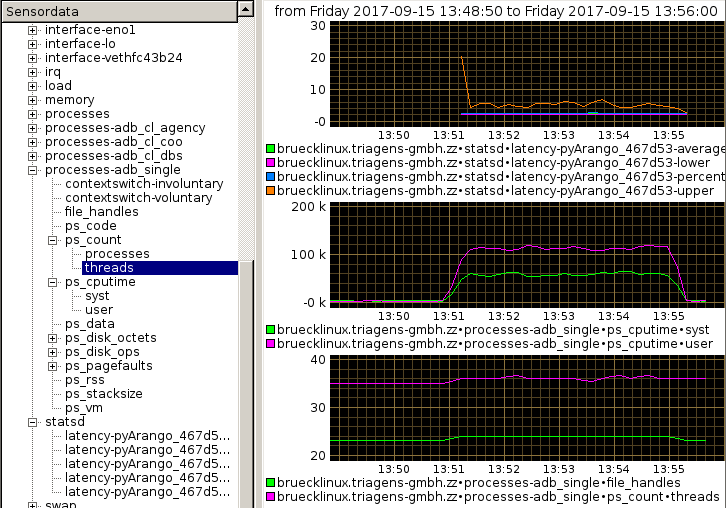The image size is (726, 508).
Task: Select contextswitch-involuntary sensor
Action: [x=144, y=184]
